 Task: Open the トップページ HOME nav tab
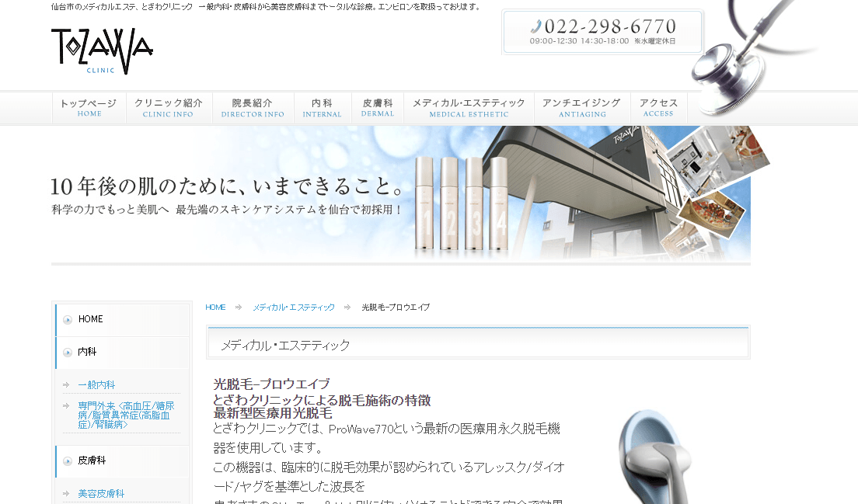[89, 108]
